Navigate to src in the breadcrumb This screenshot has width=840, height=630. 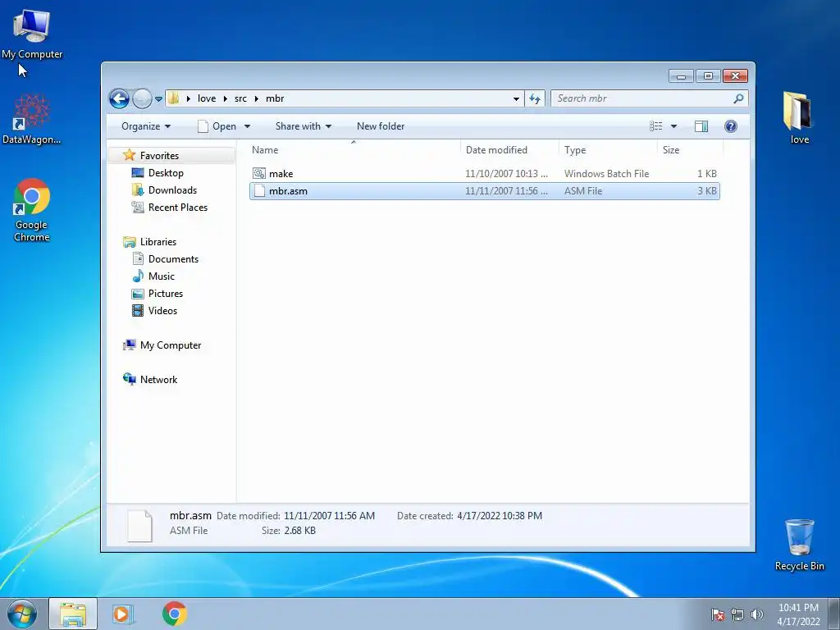(x=240, y=98)
